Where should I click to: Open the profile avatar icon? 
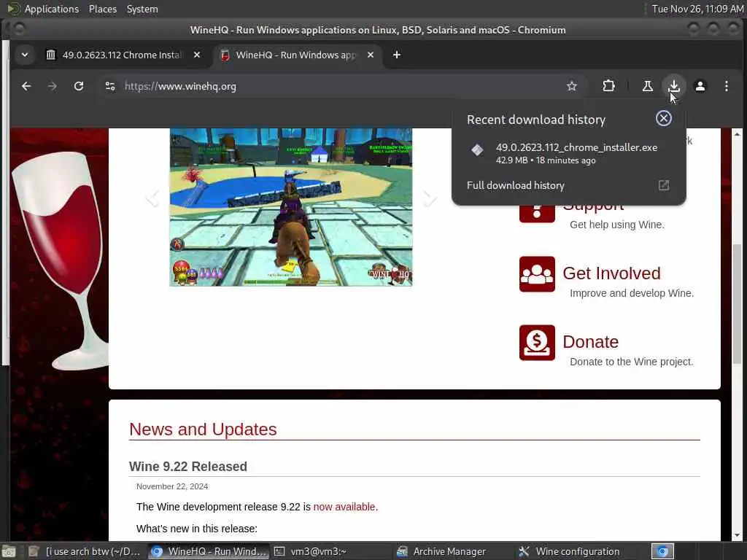pyautogui.click(x=700, y=86)
